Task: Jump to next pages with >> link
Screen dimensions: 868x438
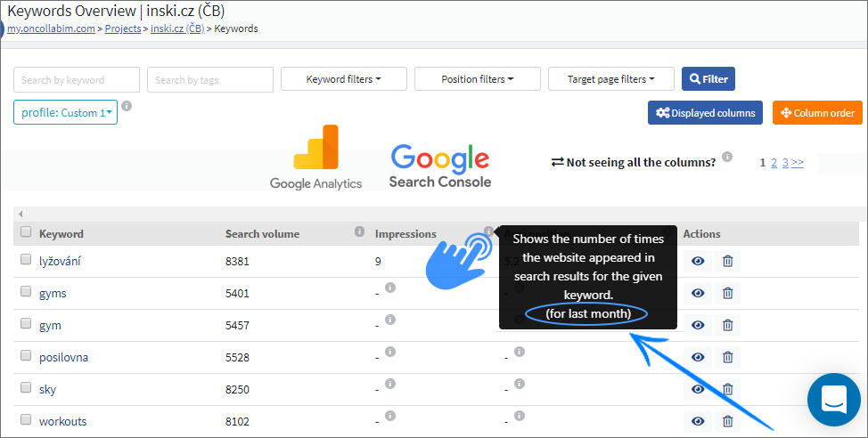Action: pyautogui.click(x=797, y=163)
